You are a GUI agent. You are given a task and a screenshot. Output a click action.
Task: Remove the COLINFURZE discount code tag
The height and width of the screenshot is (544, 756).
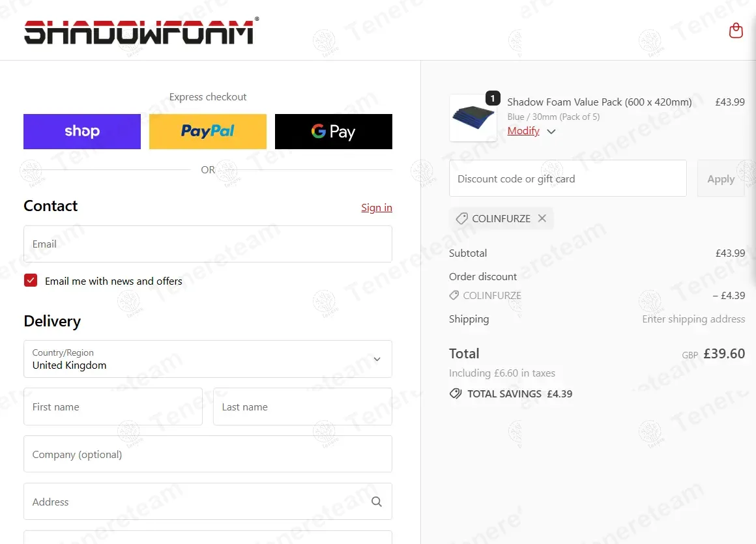point(542,218)
